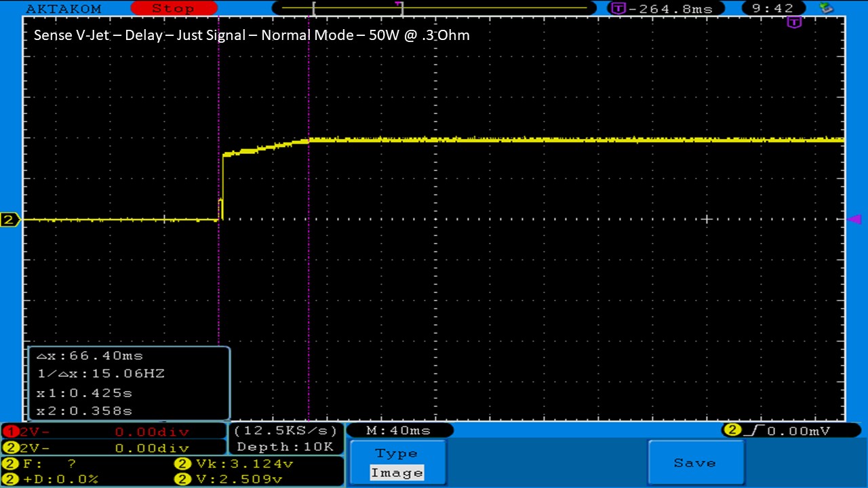This screenshot has width=868, height=488.
Task: Click the purple trigger level arrow on right edge
Action: (855, 219)
